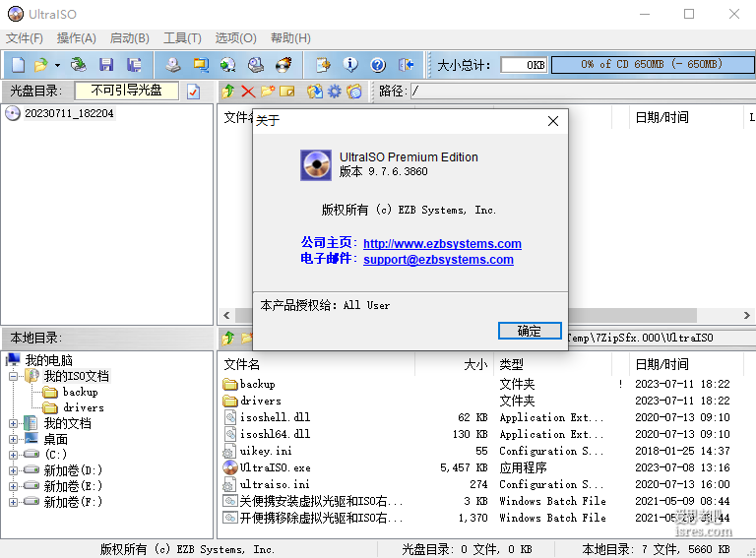Expand the 桌面 tree node
This screenshot has width=756, height=558.
13,440
